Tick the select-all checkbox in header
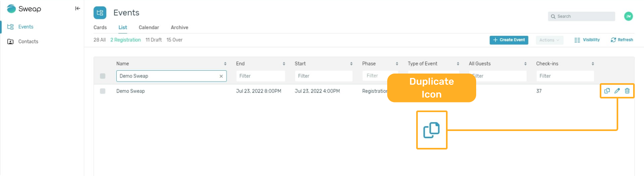 pyautogui.click(x=103, y=76)
